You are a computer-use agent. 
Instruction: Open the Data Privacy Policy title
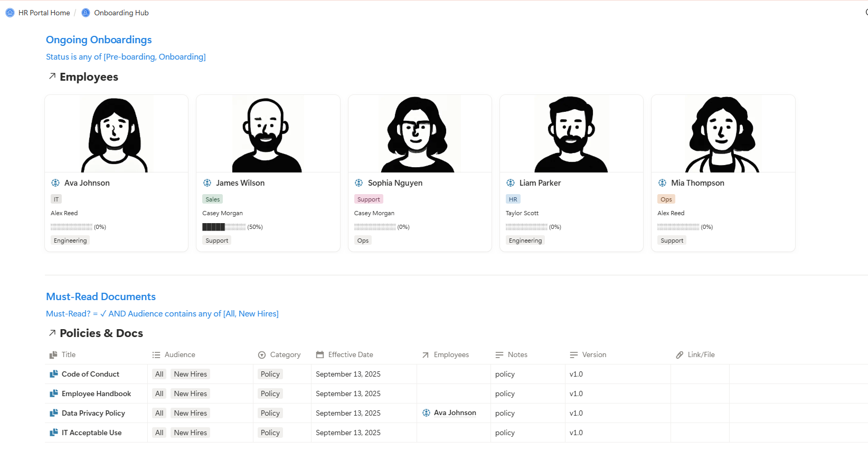coord(93,413)
